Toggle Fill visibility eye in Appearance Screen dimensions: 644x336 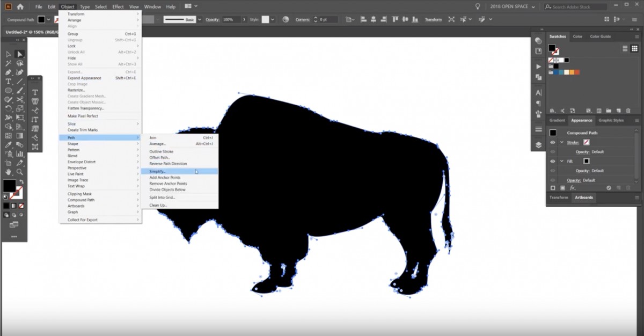click(553, 161)
